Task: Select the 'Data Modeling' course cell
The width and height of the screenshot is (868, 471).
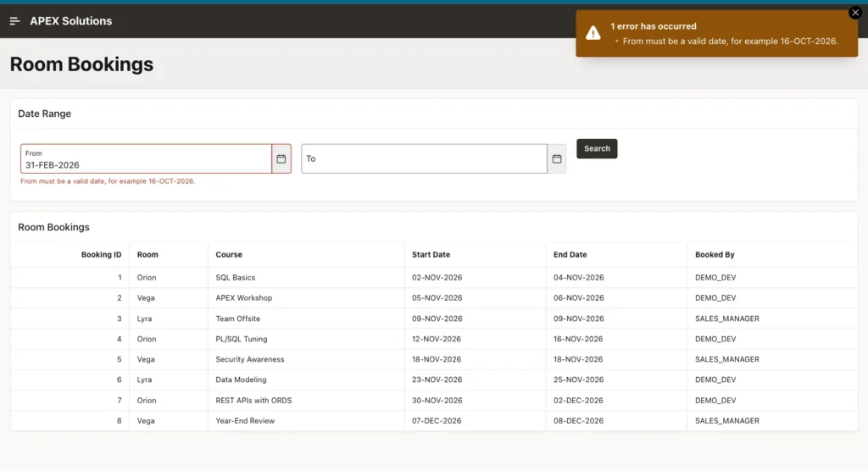Action: pyautogui.click(x=241, y=380)
